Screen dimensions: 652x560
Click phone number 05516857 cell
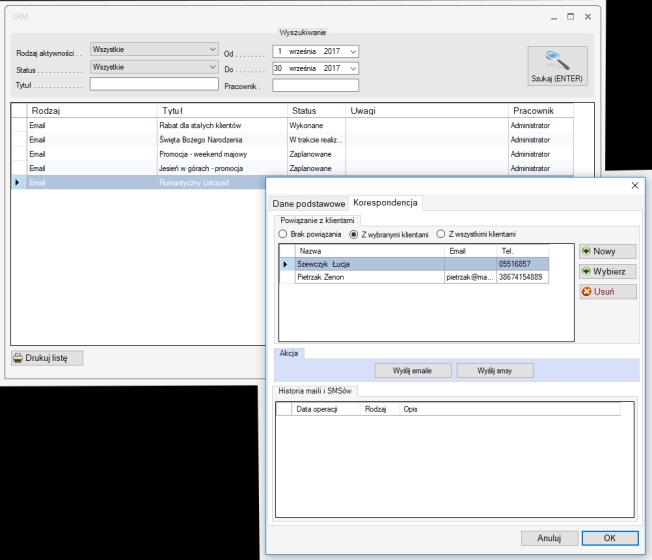coord(522,264)
